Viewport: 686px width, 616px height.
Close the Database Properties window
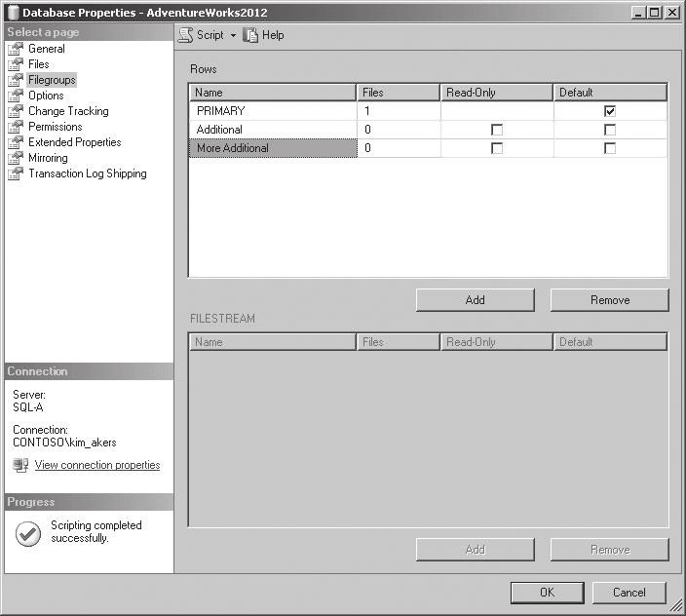(x=671, y=13)
